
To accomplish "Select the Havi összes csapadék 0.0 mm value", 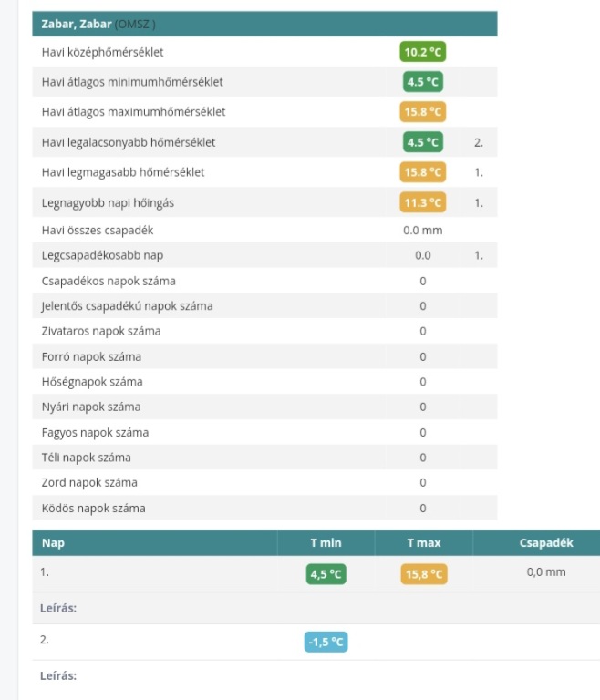I will 422,231.
